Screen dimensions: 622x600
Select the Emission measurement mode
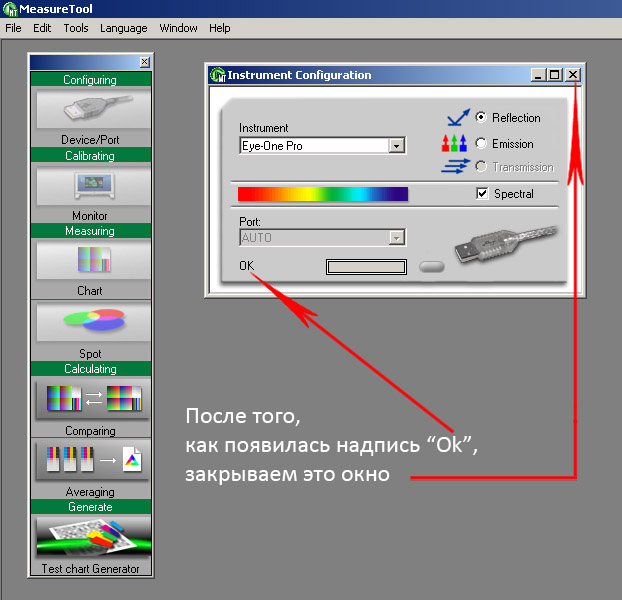pyautogui.click(x=481, y=143)
